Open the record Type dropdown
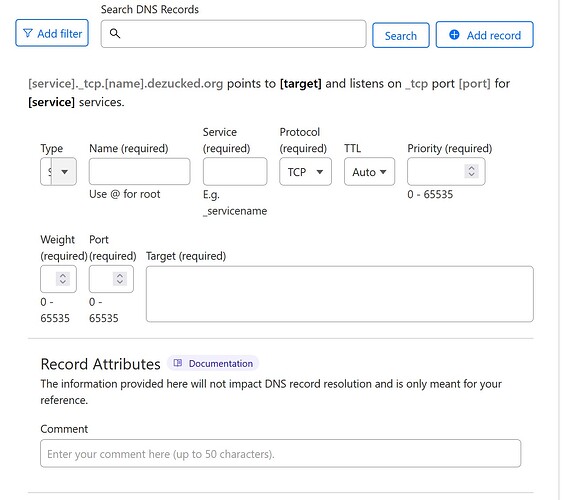The width and height of the screenshot is (572, 500). [58, 171]
